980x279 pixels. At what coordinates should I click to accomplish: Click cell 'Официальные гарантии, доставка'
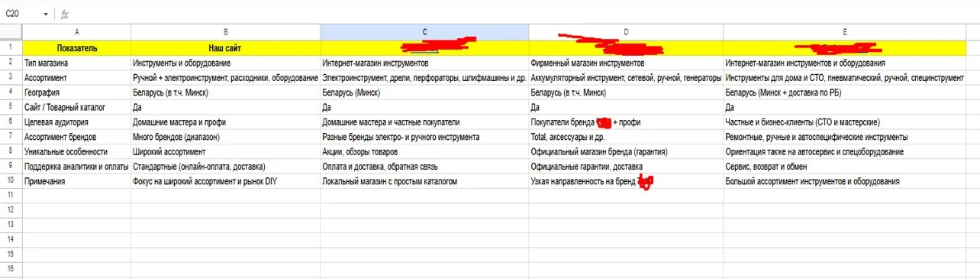click(x=626, y=167)
